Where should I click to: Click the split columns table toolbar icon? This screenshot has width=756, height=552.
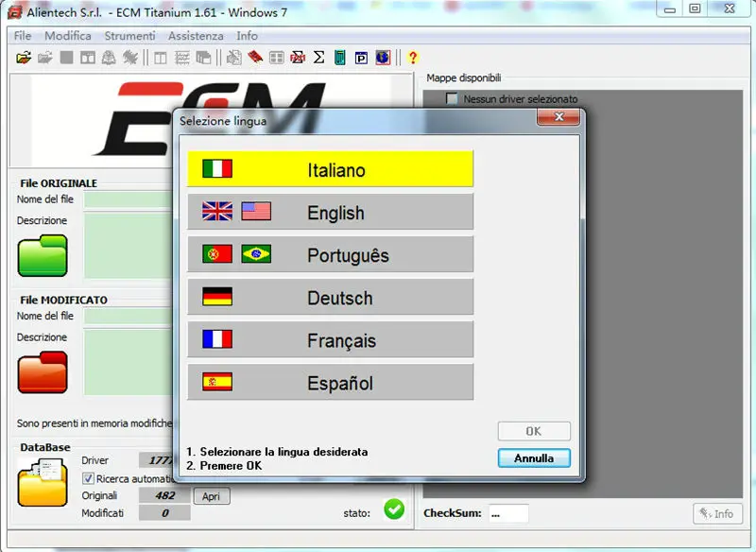click(x=160, y=59)
